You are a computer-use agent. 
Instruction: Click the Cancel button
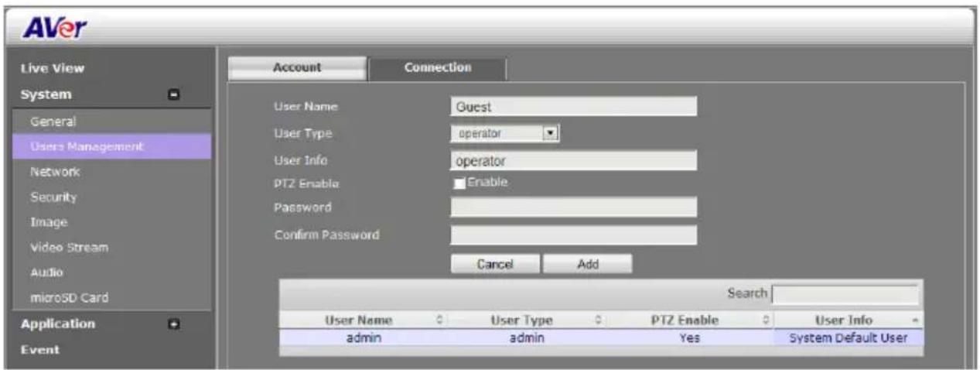coord(495,264)
